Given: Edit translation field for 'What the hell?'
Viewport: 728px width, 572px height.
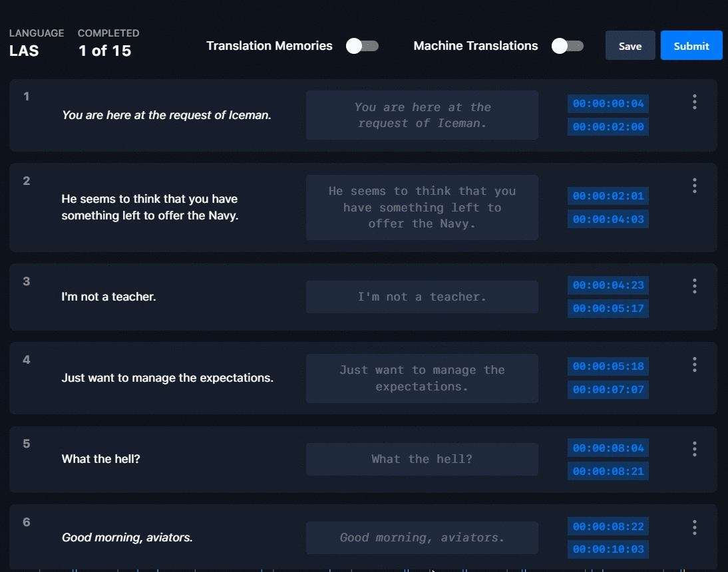Looking at the screenshot, I should (422, 460).
